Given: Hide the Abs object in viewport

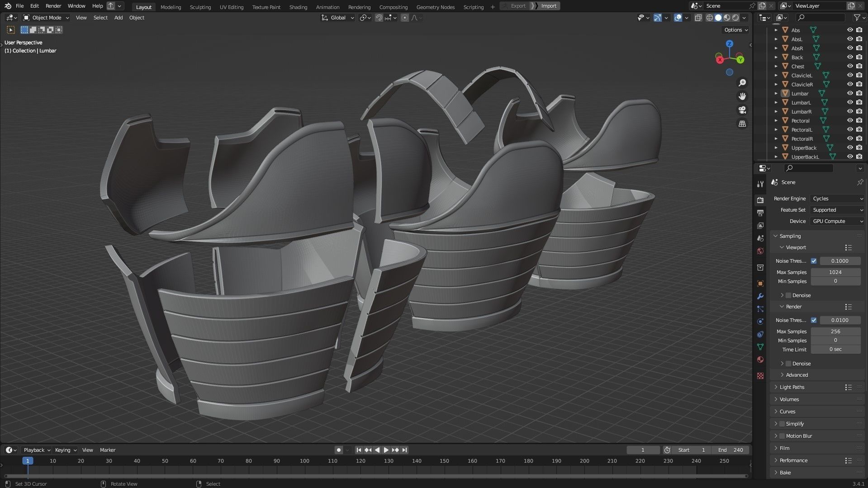Looking at the screenshot, I should [850, 30].
